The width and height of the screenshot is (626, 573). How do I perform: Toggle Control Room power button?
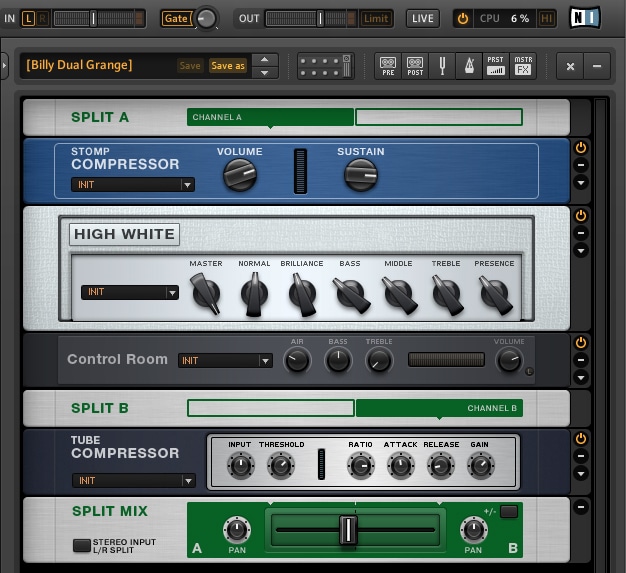pos(581,343)
